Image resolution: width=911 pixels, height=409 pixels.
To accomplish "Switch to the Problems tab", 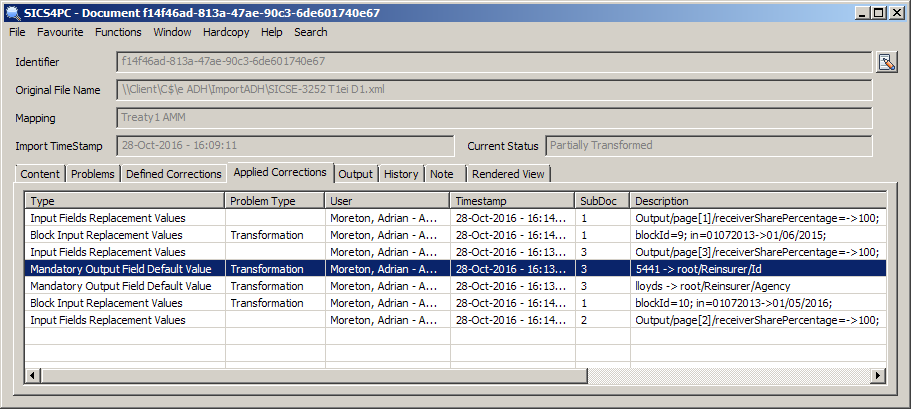I will pos(92,174).
